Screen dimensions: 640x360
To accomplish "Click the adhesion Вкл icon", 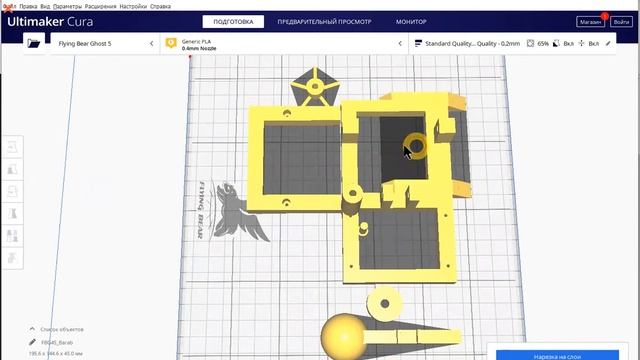I will tap(582, 43).
